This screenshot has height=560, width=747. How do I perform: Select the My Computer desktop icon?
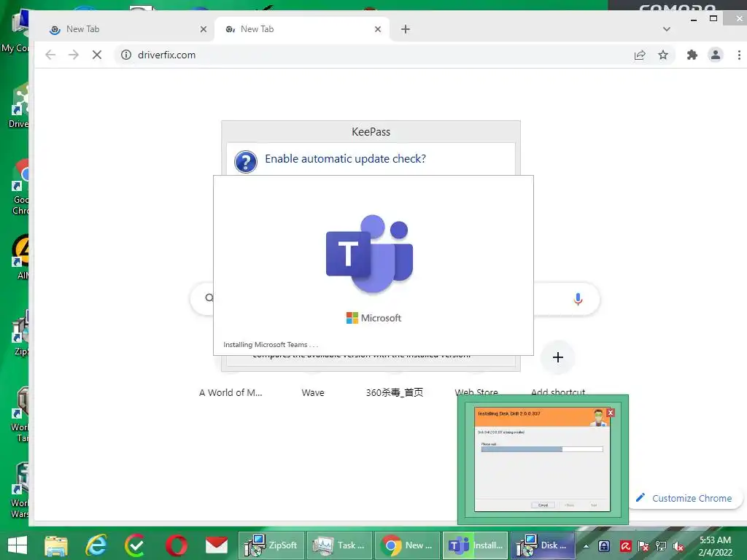[x=16, y=31]
